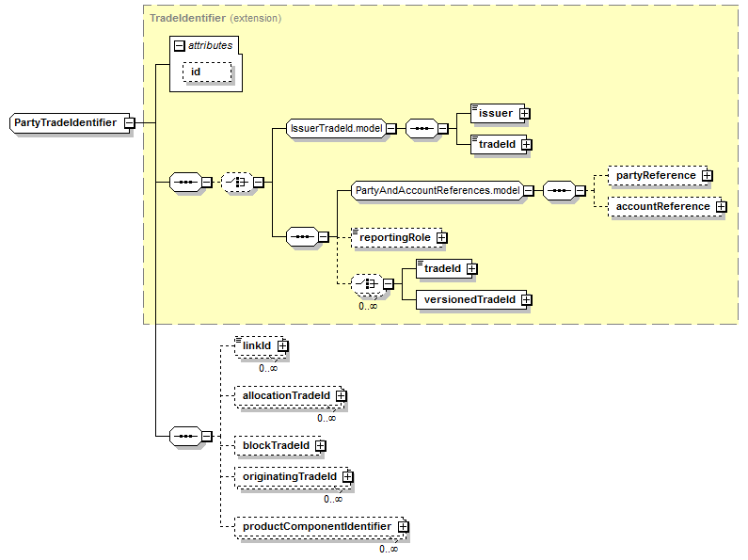Click the blockTradeId element box

click(x=278, y=445)
